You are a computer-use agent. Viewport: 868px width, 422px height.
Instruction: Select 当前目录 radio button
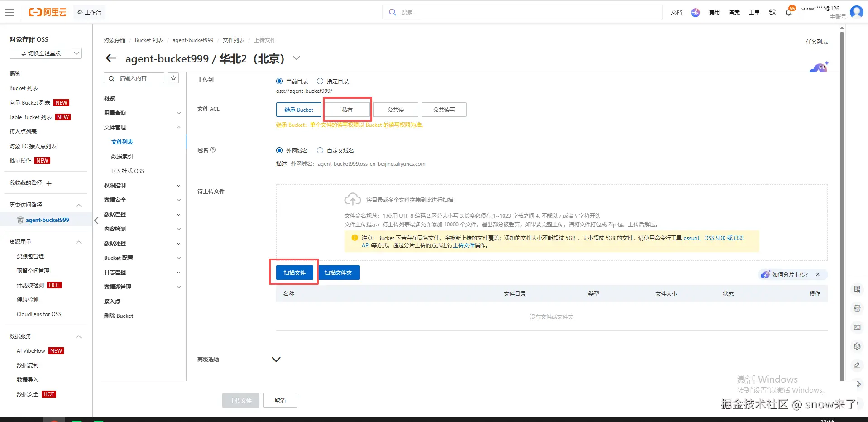(279, 81)
